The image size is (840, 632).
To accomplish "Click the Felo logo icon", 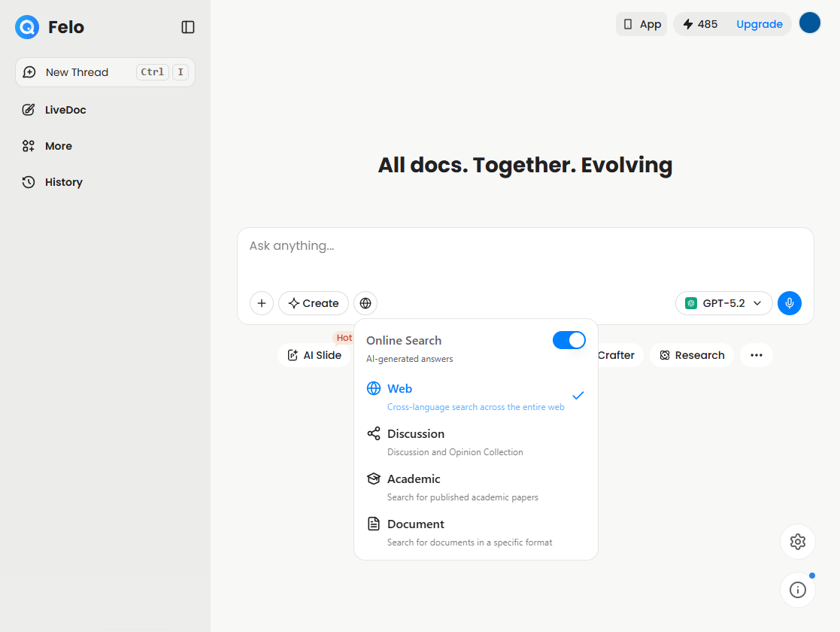I will point(26,26).
